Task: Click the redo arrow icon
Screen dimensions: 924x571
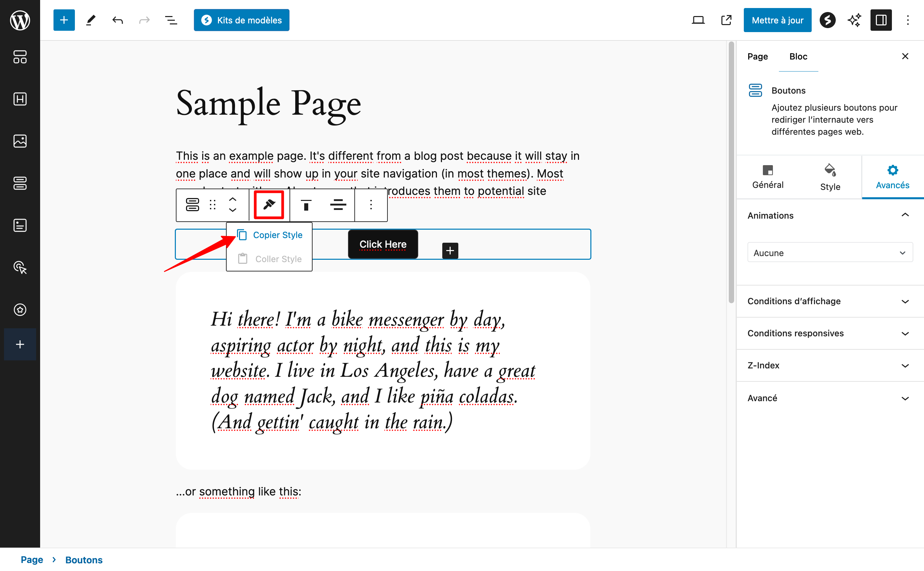Action: tap(144, 20)
